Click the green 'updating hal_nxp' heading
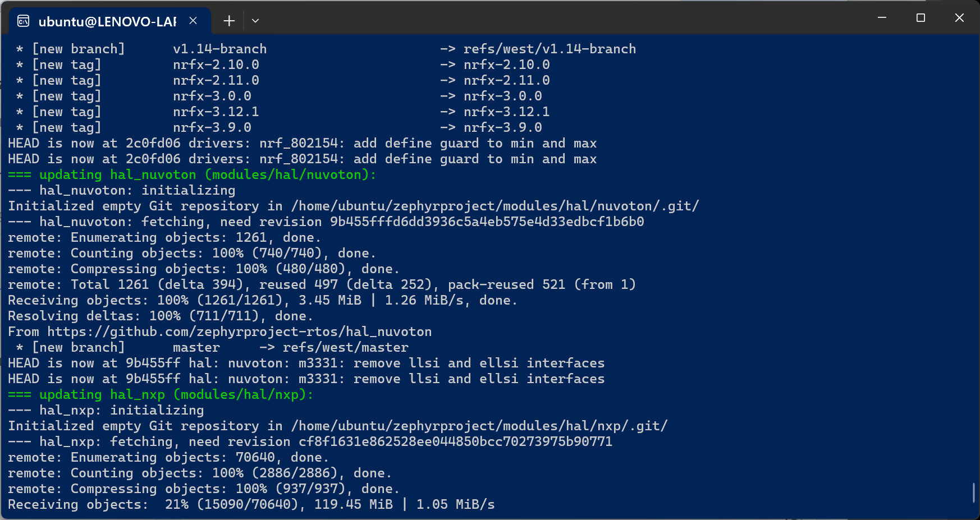The height and width of the screenshot is (520, 980). point(161,394)
